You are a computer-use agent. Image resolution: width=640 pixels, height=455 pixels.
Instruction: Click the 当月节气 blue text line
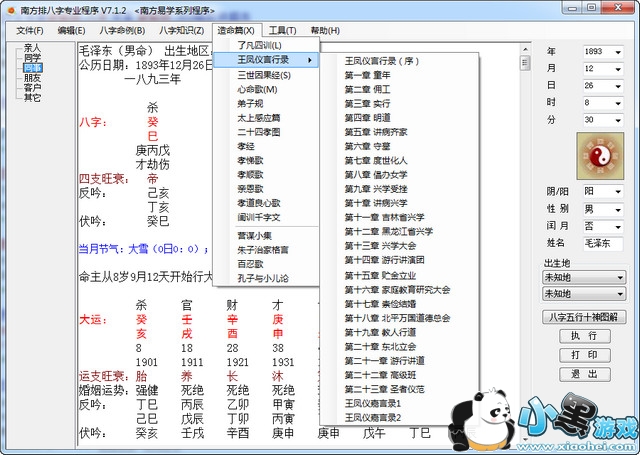tap(143, 249)
